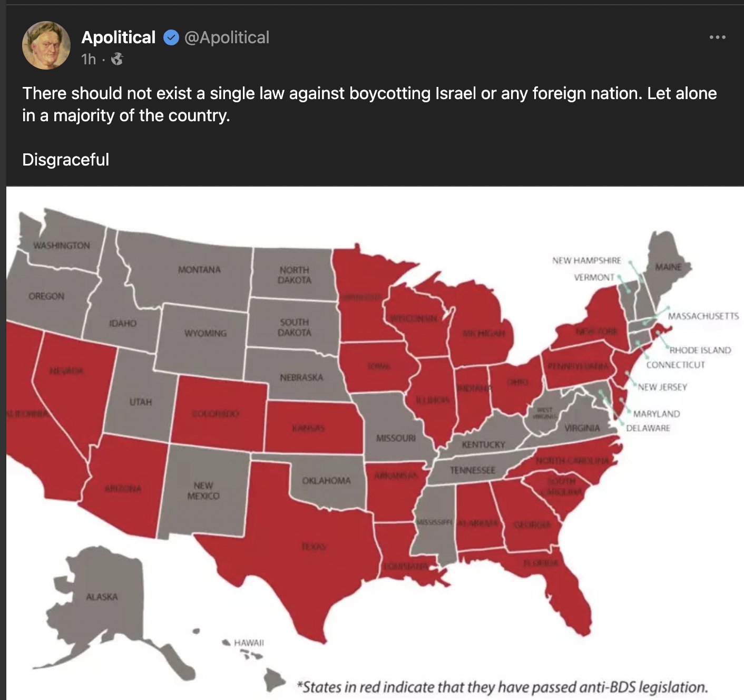Click the globe visibility icon
The height and width of the screenshot is (700, 744).
pyautogui.click(x=118, y=59)
